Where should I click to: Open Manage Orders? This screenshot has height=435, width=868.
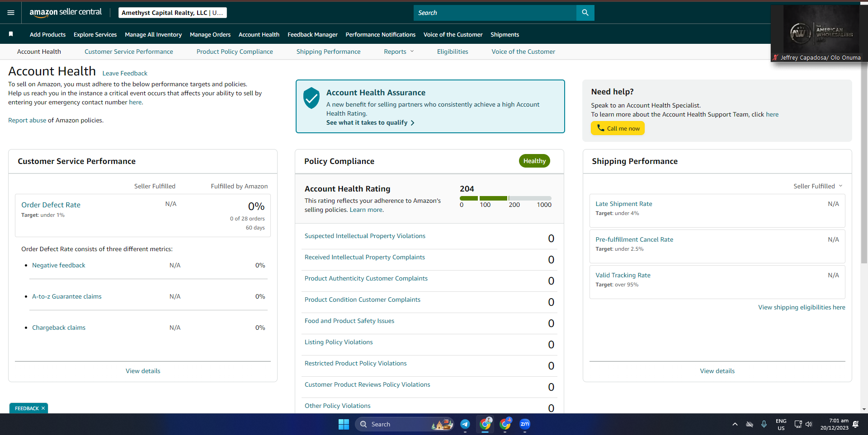click(x=210, y=34)
